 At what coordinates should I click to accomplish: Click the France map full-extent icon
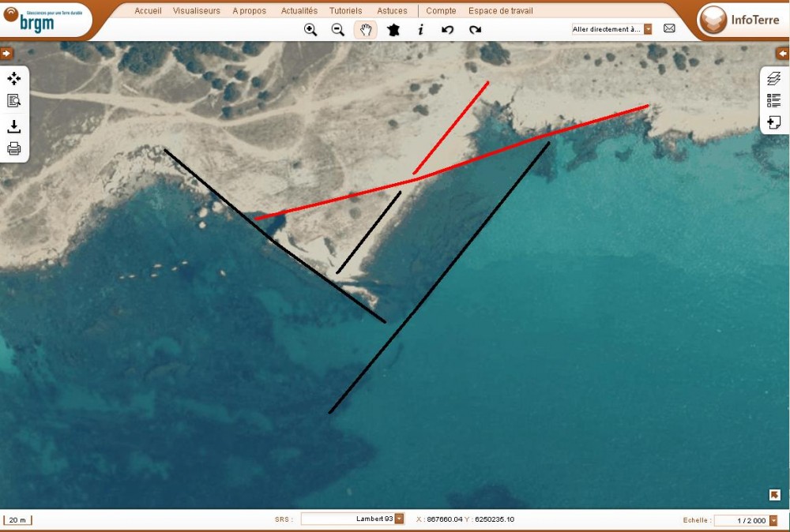[393, 30]
